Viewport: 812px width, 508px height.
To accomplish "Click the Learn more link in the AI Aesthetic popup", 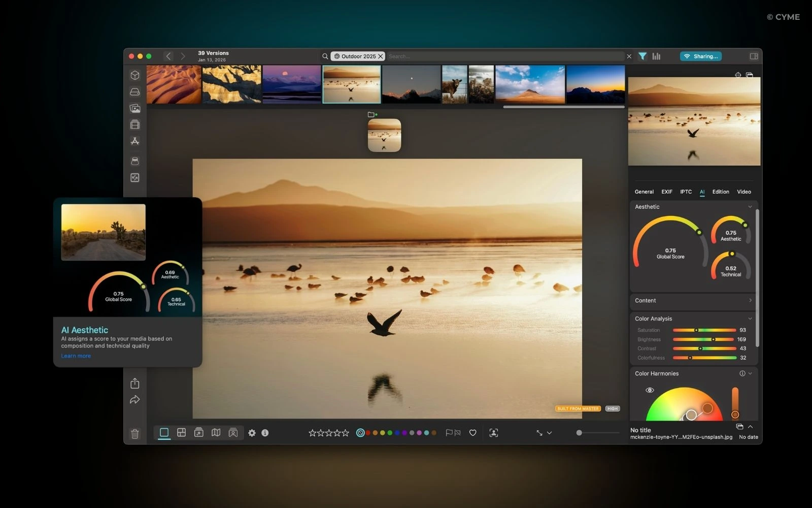I will tap(75, 356).
